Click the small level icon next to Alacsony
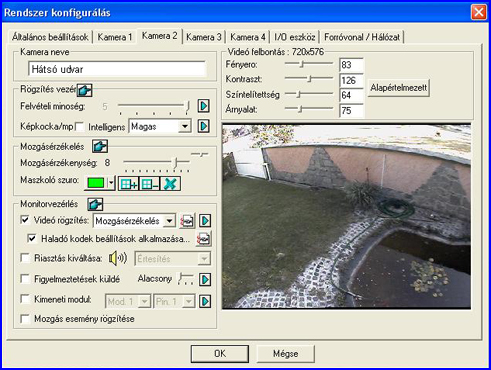491x370 pixels. coord(186,279)
